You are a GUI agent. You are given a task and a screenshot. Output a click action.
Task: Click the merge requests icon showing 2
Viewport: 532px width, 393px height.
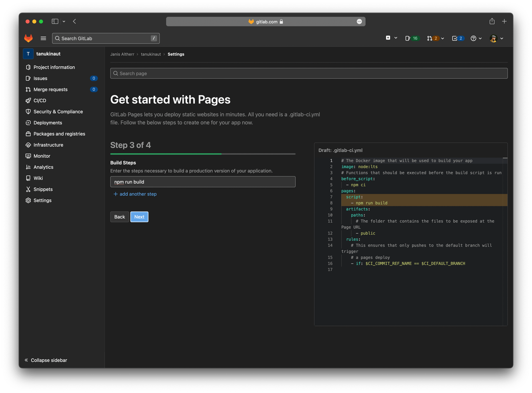pyautogui.click(x=432, y=38)
